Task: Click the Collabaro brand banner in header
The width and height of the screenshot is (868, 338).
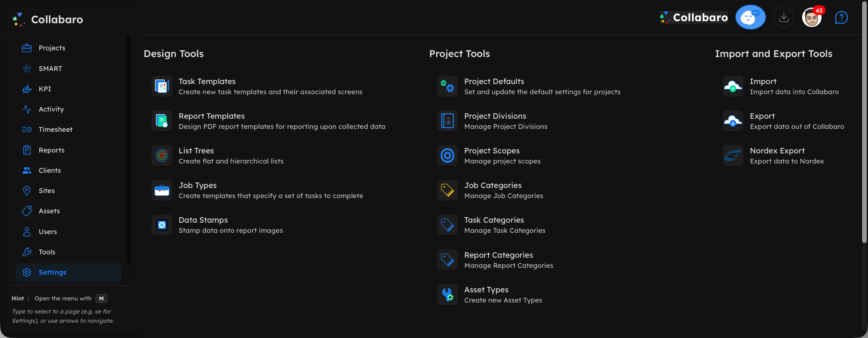Action: coord(694,17)
